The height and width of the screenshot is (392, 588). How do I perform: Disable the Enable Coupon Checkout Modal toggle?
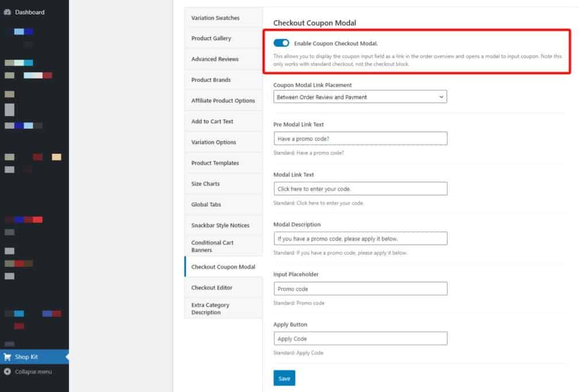(281, 42)
